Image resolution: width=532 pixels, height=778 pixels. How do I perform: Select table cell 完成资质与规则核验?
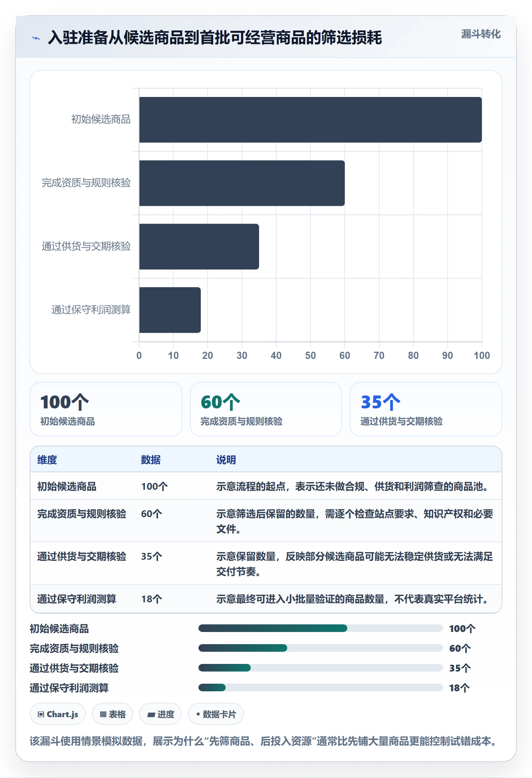tap(82, 514)
